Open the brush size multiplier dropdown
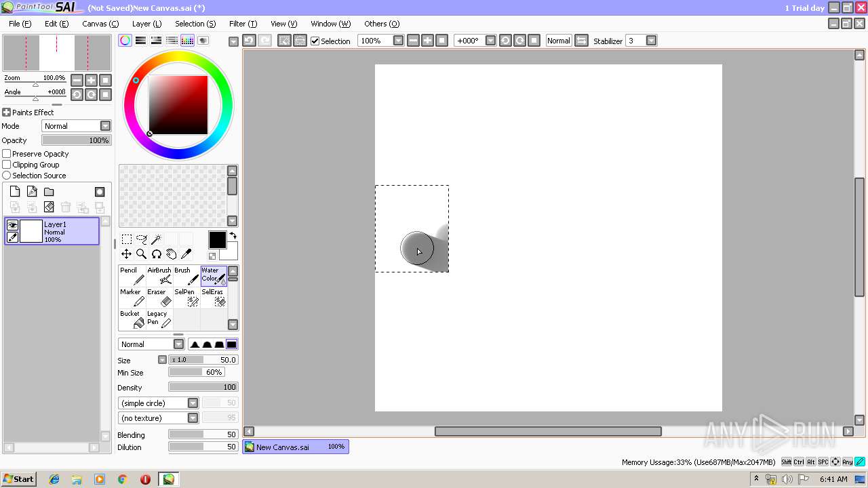 click(x=163, y=360)
